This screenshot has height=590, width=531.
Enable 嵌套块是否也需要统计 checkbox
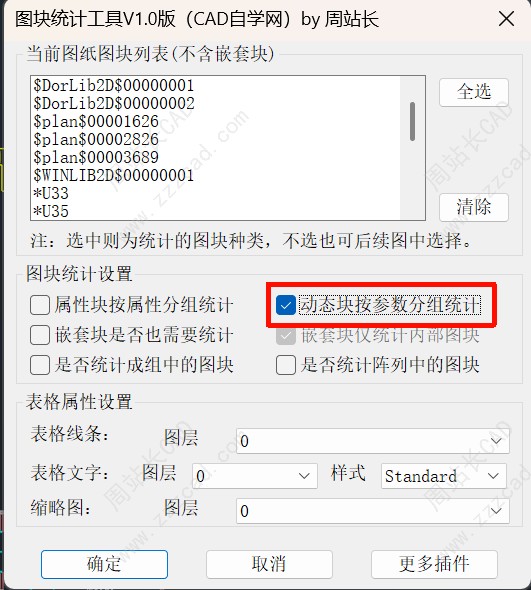[x=40, y=335]
